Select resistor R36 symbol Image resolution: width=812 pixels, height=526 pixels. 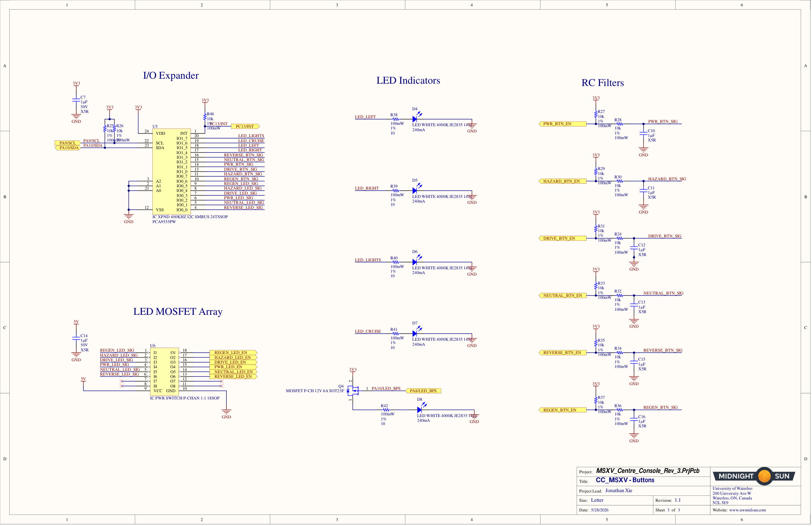pyautogui.click(x=619, y=409)
